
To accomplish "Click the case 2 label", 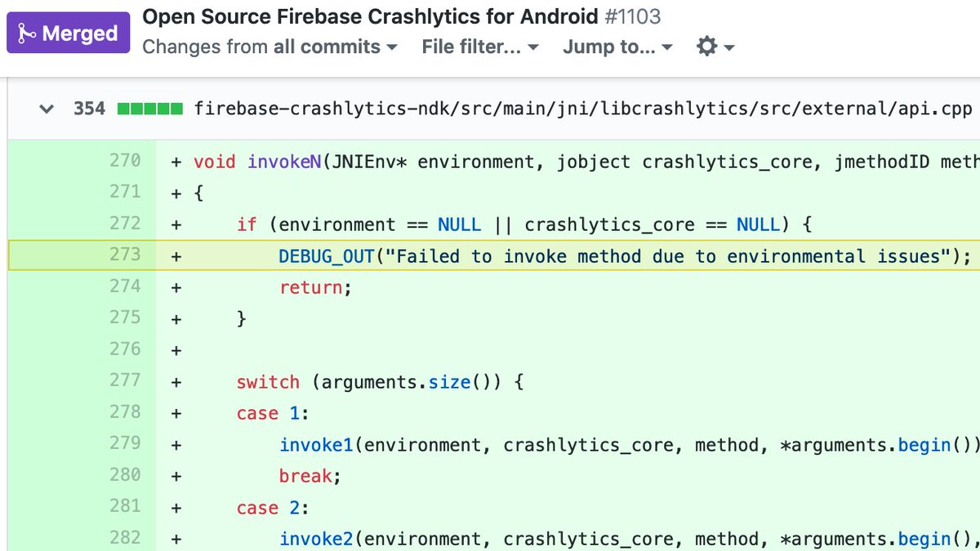I will point(274,508).
